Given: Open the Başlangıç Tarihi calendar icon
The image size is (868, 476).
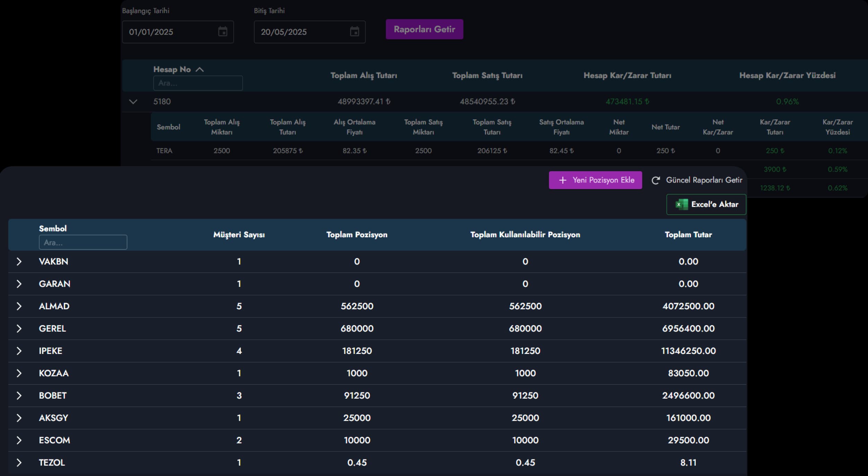Looking at the screenshot, I should (223, 32).
